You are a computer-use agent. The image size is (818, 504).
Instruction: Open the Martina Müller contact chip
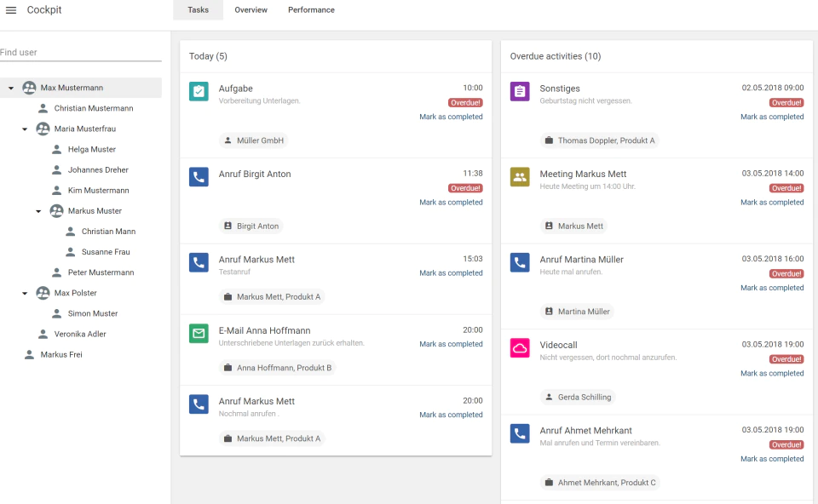pyautogui.click(x=577, y=311)
